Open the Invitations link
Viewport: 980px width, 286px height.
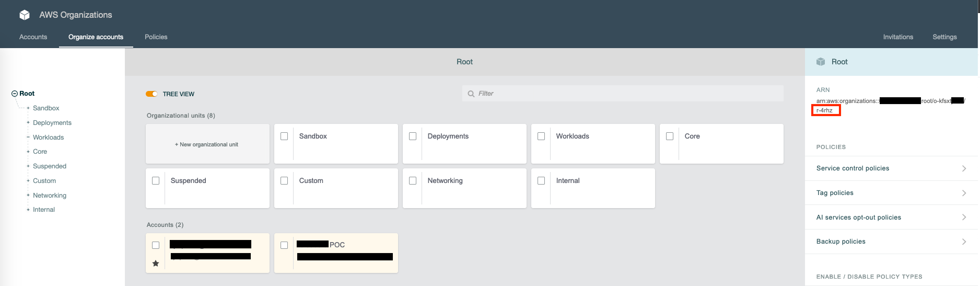(898, 37)
